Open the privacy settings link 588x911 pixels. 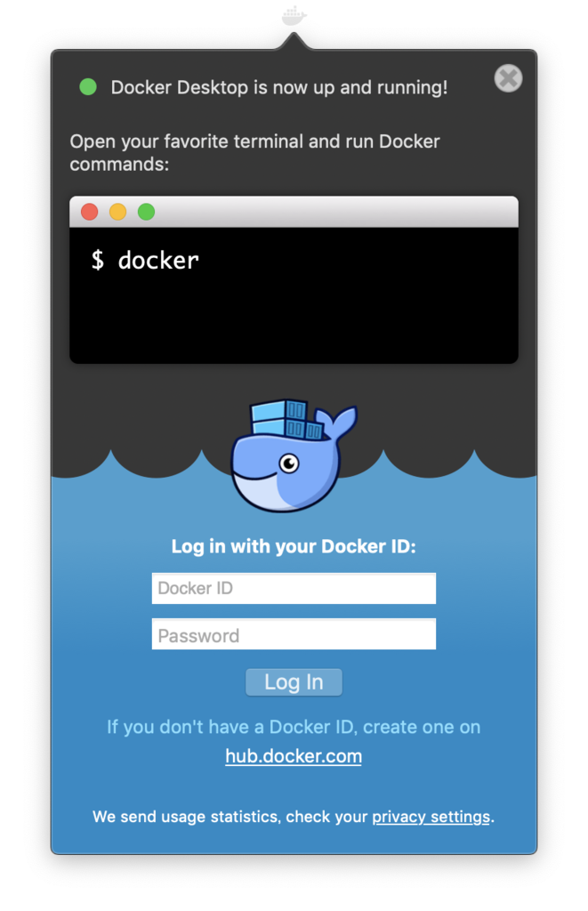(431, 817)
